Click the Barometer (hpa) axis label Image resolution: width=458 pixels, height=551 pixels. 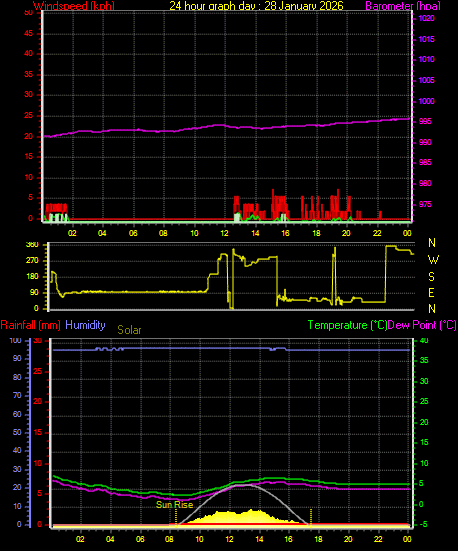403,6
